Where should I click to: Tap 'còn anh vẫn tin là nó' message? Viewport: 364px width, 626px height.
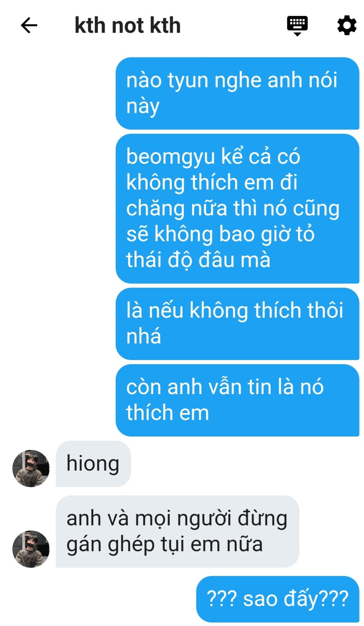pyautogui.click(x=237, y=400)
